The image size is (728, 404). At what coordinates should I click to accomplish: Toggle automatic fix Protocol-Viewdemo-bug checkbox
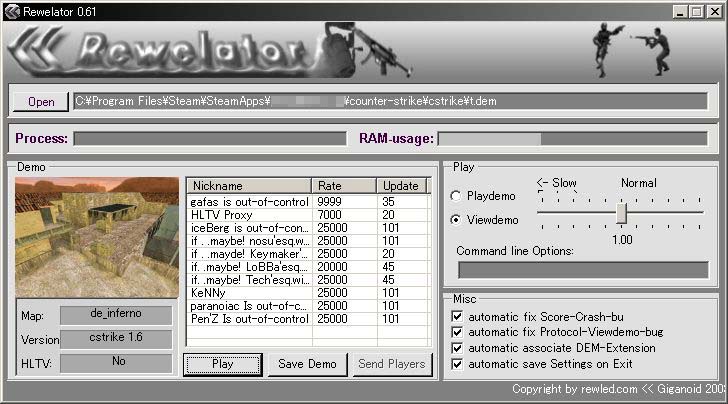point(457,332)
